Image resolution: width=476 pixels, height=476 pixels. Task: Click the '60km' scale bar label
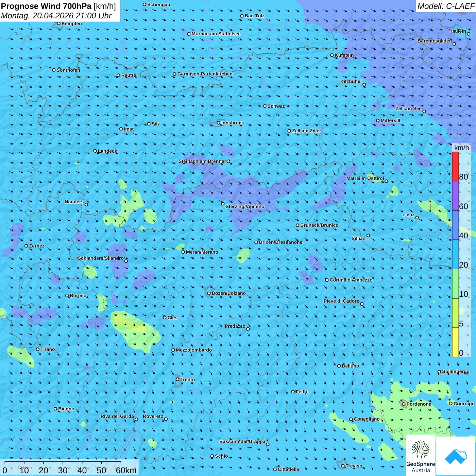(x=126, y=470)
